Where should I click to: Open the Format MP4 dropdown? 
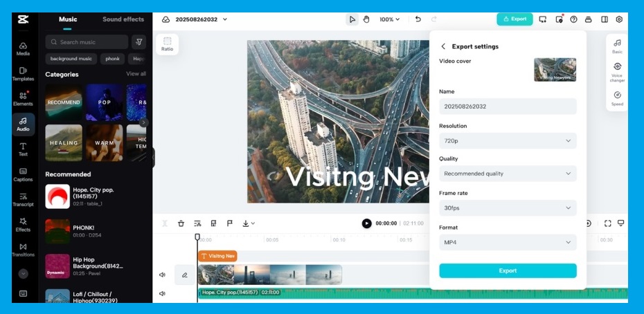click(508, 243)
